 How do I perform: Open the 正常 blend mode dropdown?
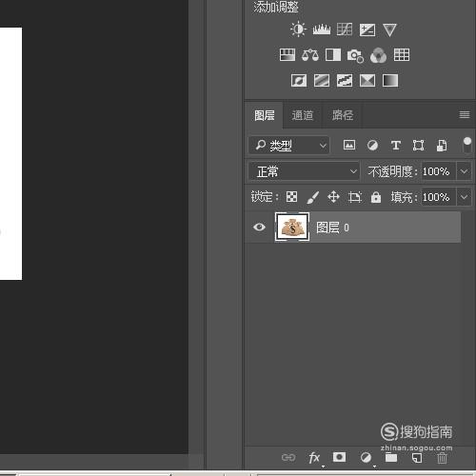[304, 171]
